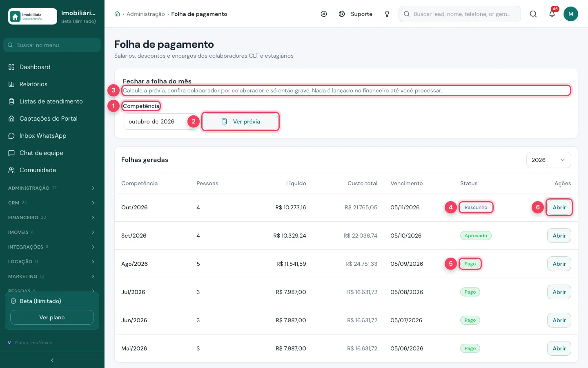Click the magnifier search icon button

[x=533, y=14]
